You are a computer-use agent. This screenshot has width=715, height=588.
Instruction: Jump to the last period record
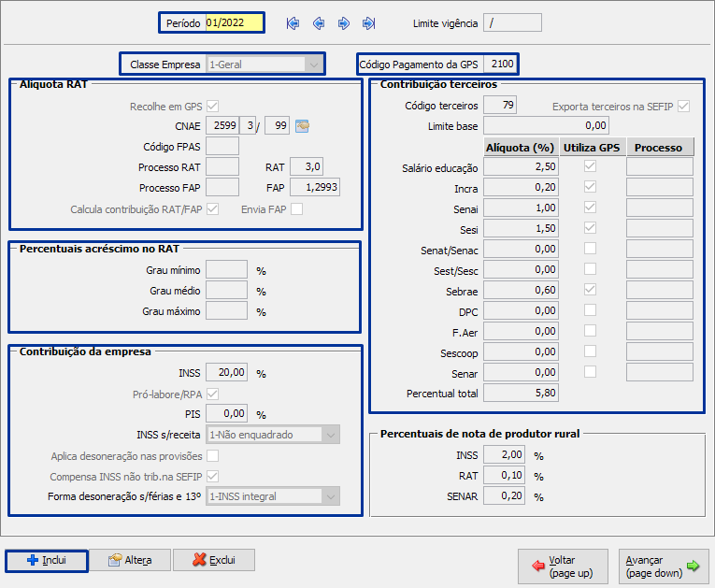click(369, 23)
